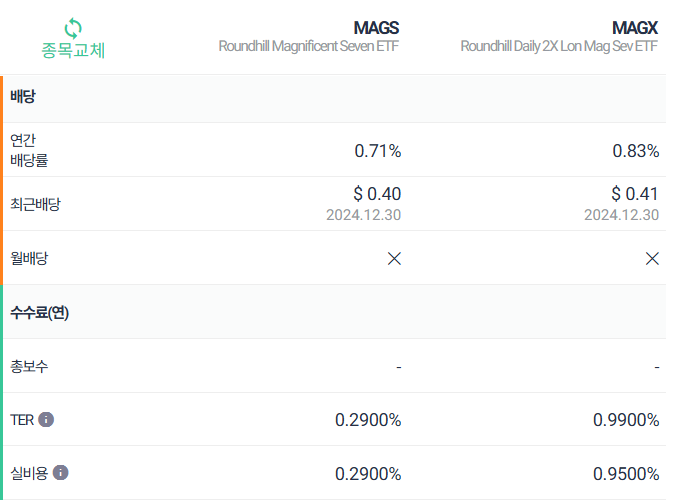Image resolution: width=682 pixels, height=500 pixels.
Task: Click the TER row label
Action: tap(22, 420)
